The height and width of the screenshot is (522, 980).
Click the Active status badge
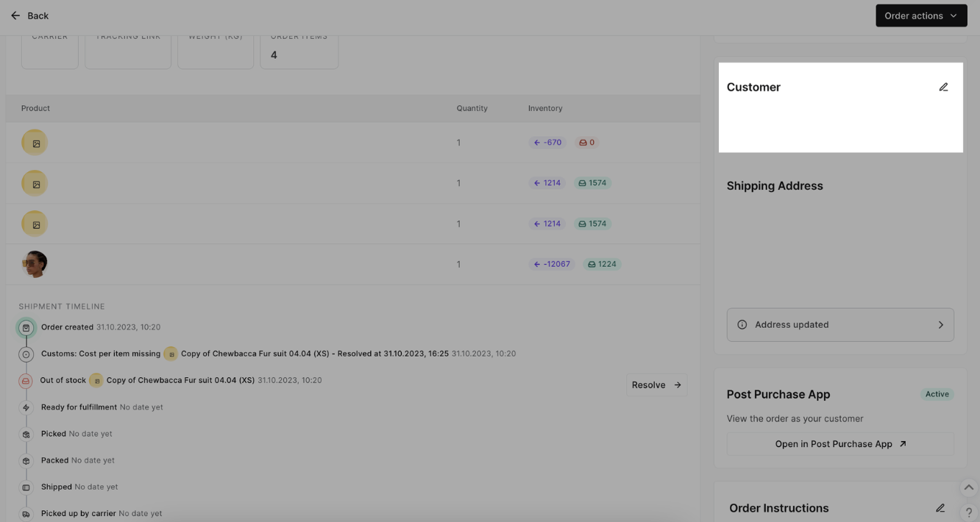point(937,394)
